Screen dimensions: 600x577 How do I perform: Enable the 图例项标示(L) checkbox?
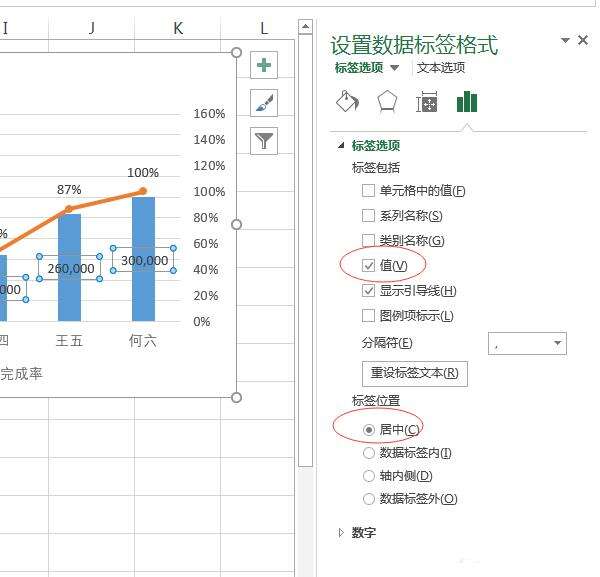368,316
